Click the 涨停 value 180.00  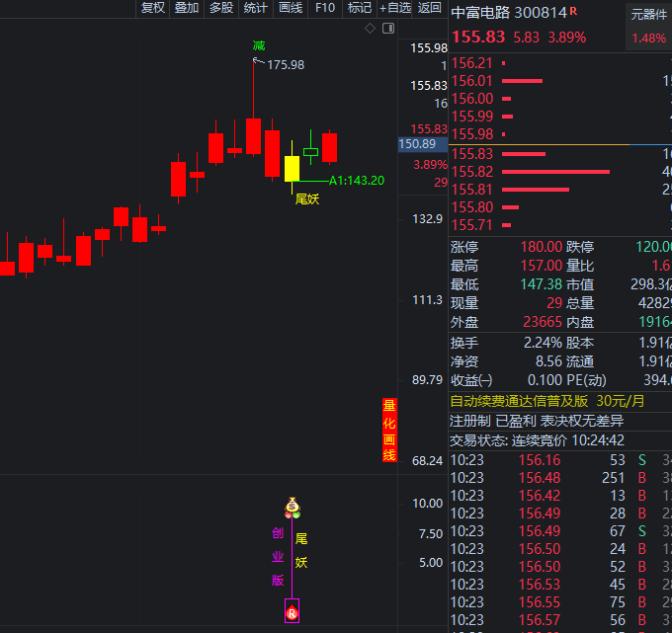(541, 247)
